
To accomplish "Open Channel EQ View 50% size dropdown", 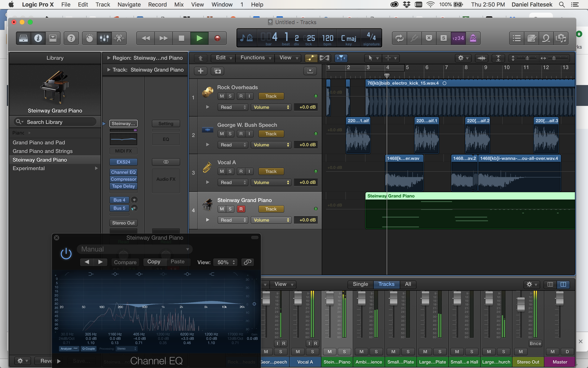I will (225, 262).
